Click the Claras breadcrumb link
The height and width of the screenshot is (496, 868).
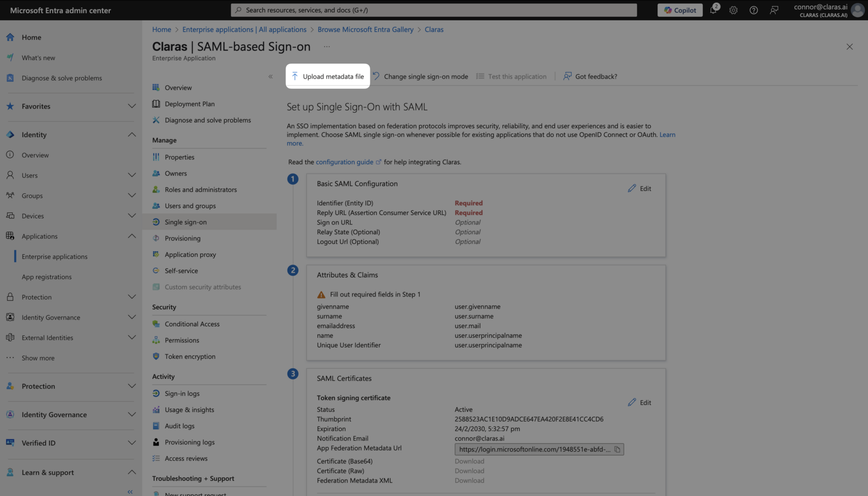click(434, 30)
